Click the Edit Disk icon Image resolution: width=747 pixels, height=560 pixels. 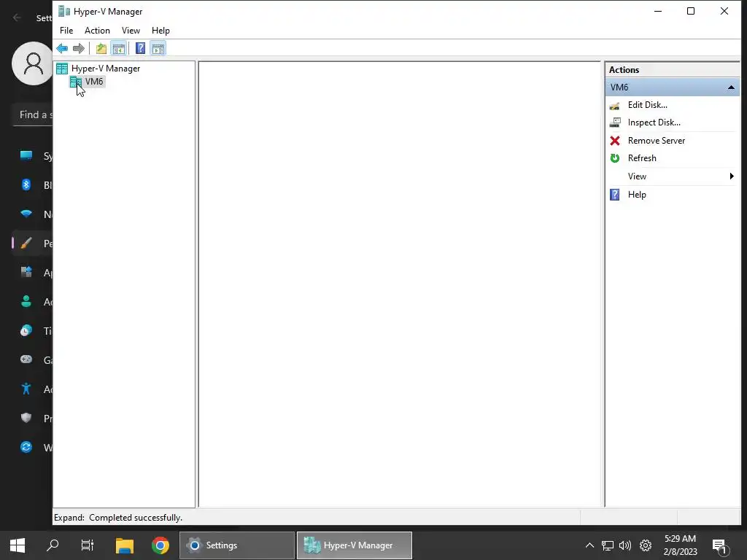click(x=614, y=105)
